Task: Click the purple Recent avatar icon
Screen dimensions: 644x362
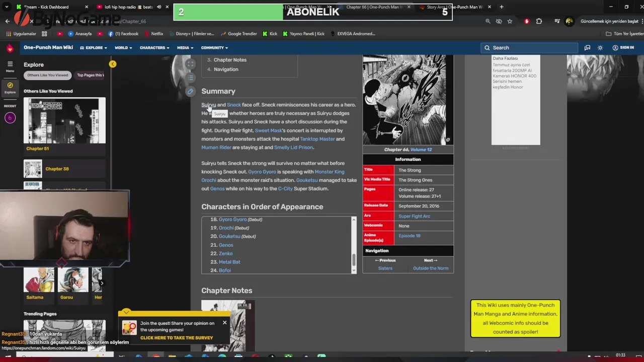Action: pos(10,118)
